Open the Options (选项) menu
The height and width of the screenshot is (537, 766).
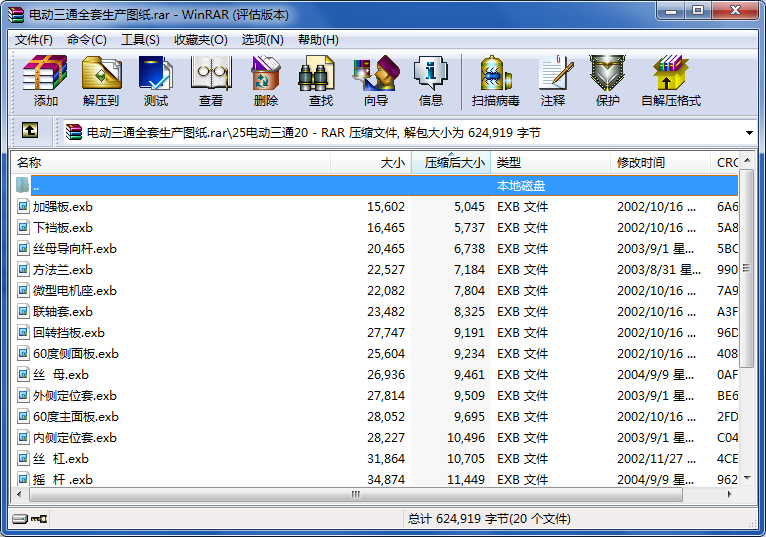pos(262,40)
